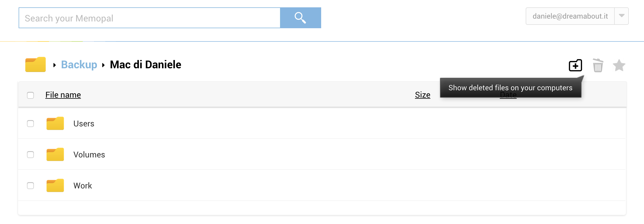Expand the account dropdown arrow
644x224 pixels.
pyautogui.click(x=621, y=16)
